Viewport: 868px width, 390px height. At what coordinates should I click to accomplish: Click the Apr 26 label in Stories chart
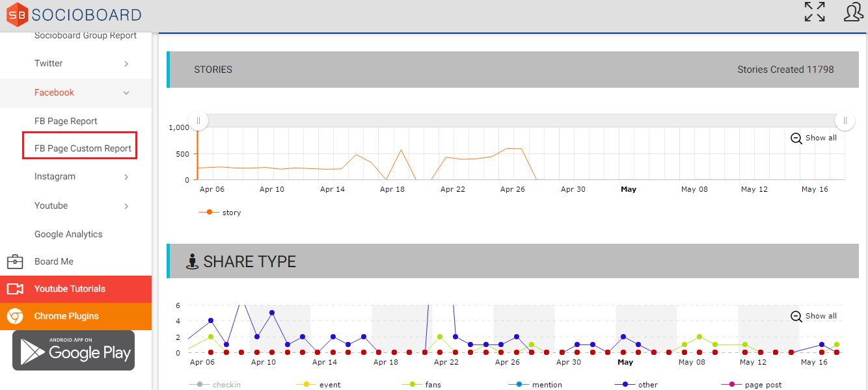[512, 189]
